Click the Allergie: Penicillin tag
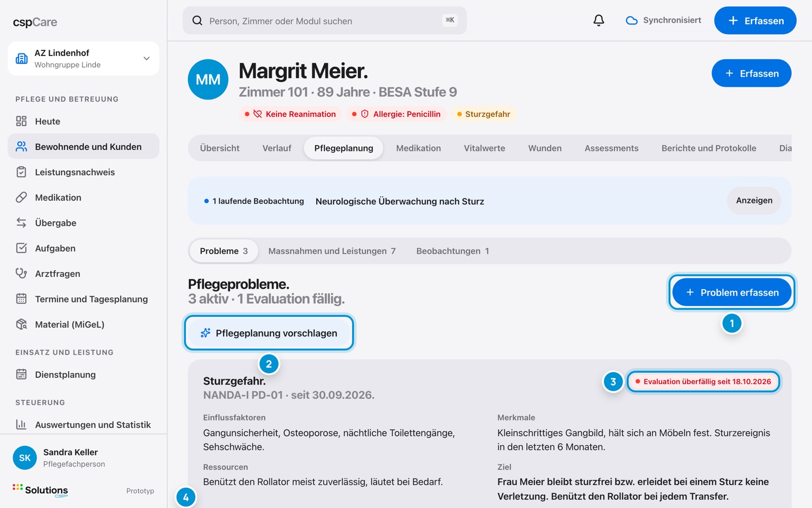This screenshot has width=812, height=508. click(396, 114)
